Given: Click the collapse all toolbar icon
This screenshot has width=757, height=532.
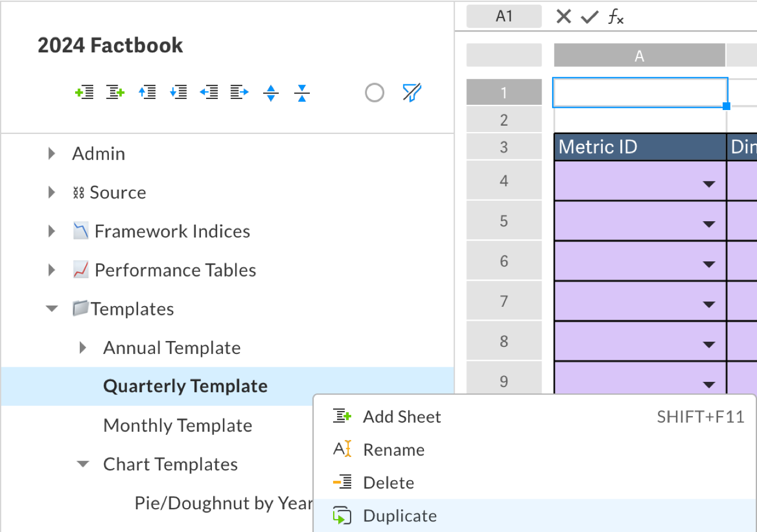Looking at the screenshot, I should tap(302, 93).
